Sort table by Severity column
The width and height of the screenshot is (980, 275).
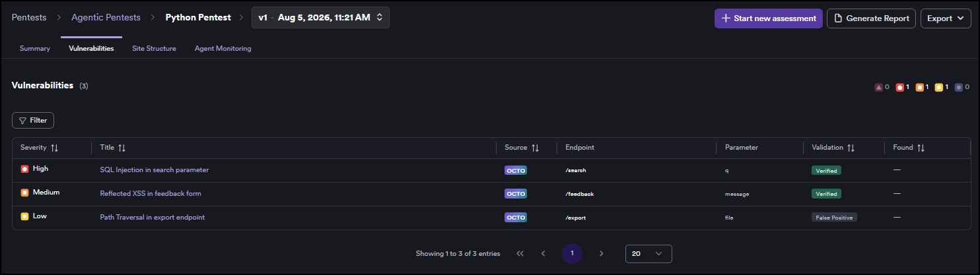point(54,148)
